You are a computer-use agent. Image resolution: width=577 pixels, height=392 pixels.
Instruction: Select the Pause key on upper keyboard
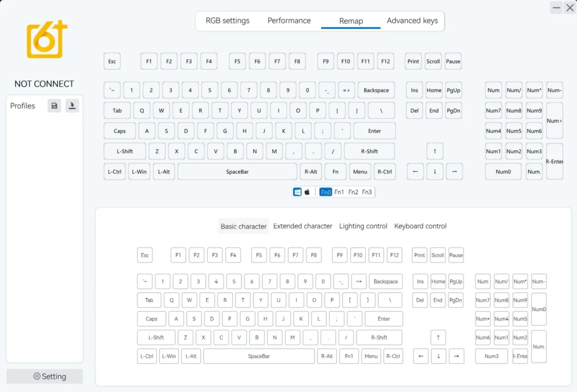pos(453,61)
